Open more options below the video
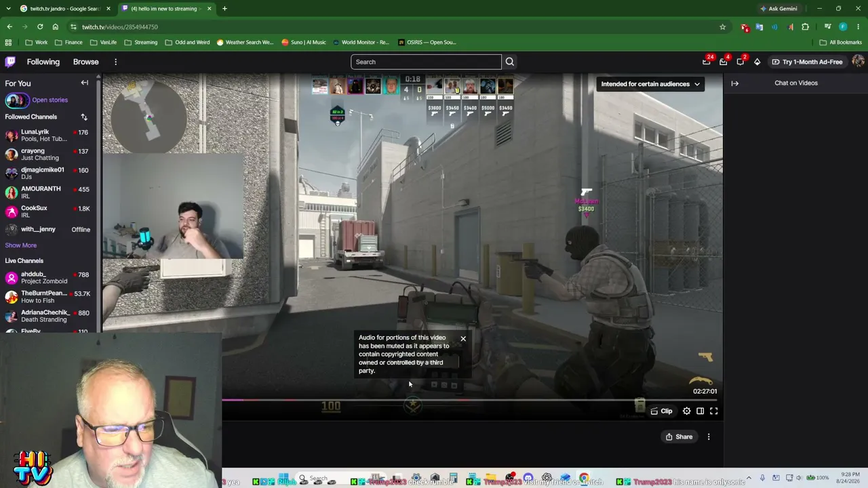Screen dimensions: 868x488 click(709, 437)
